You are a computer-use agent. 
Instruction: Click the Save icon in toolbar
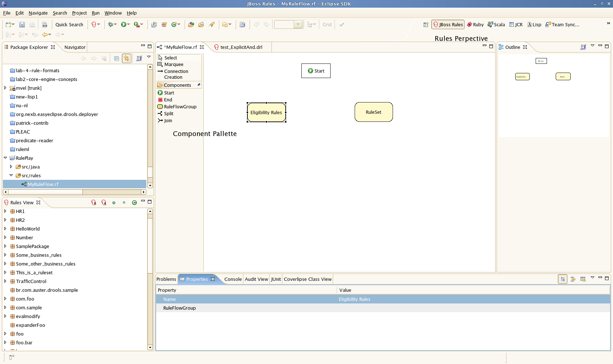22,25
